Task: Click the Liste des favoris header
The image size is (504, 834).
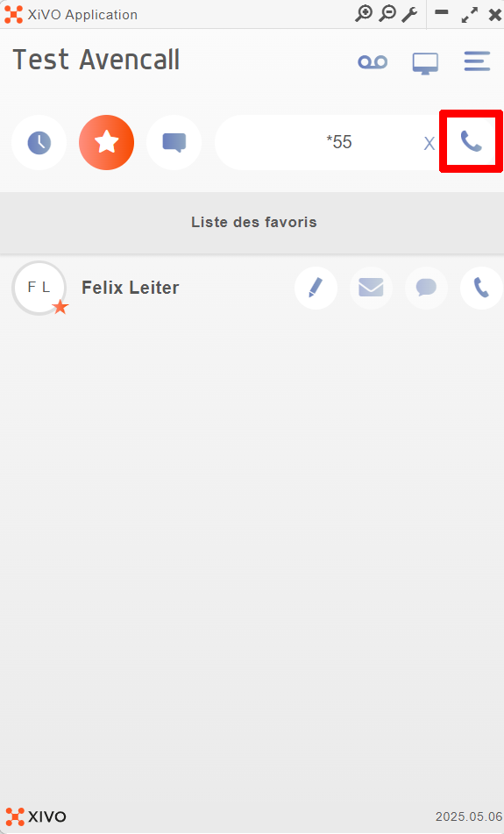Action: point(252,223)
